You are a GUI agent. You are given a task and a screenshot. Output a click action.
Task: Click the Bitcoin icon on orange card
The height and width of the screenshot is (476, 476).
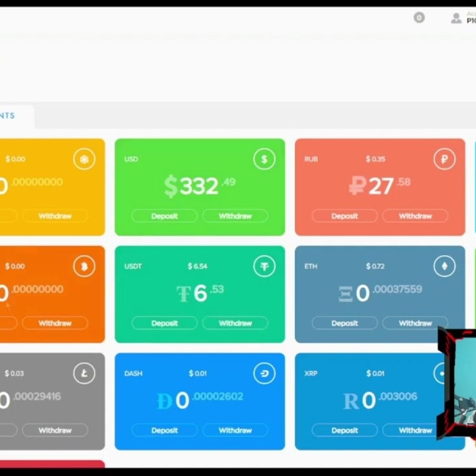point(84,266)
